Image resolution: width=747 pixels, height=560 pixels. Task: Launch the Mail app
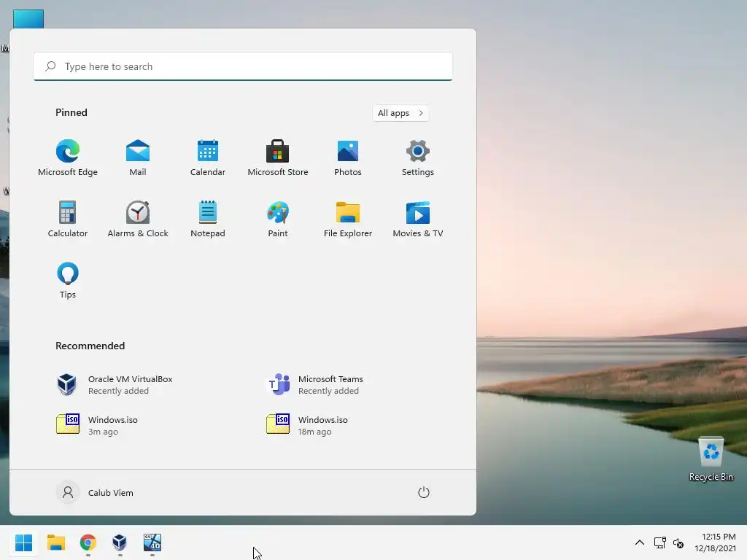138,158
